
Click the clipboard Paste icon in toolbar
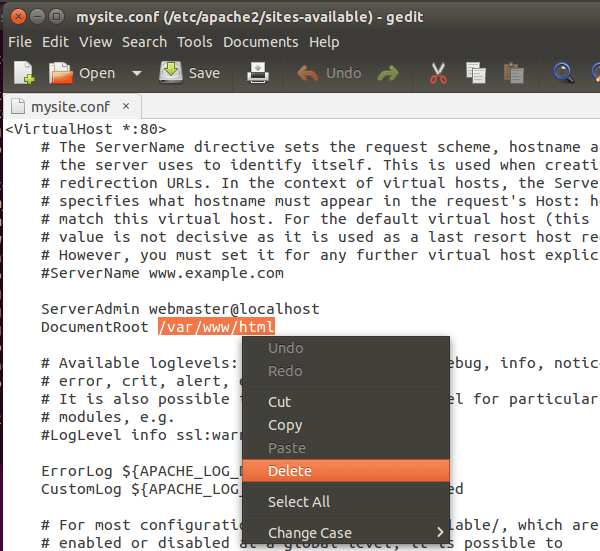(514, 73)
